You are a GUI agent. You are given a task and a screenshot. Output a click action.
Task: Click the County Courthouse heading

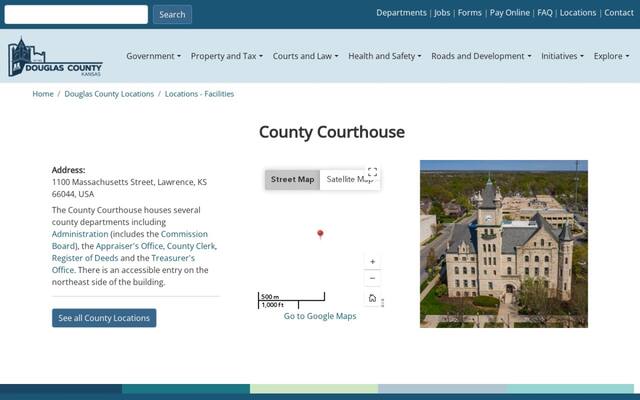point(332,132)
